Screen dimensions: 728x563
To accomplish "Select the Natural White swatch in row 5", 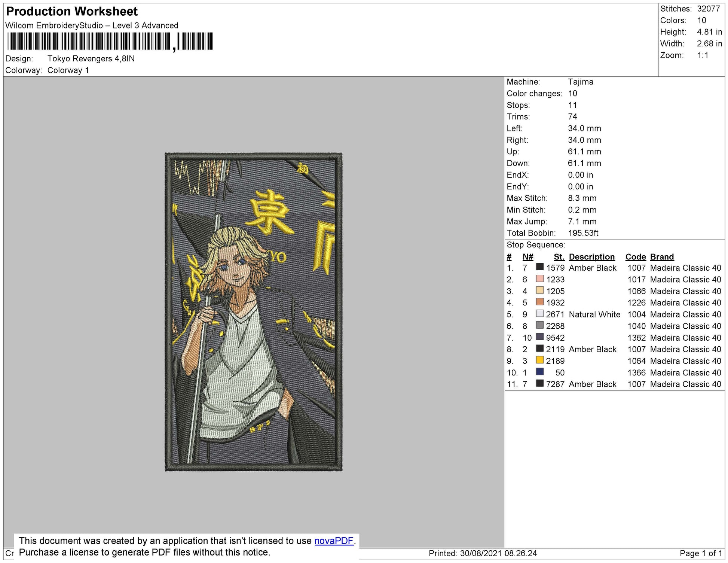I will click(x=539, y=313).
